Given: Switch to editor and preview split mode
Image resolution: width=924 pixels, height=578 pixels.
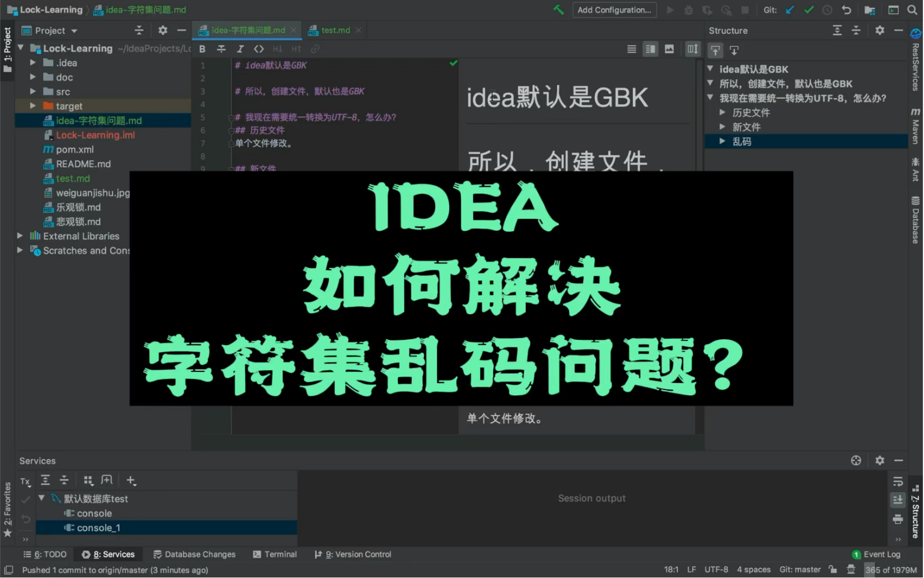Looking at the screenshot, I should coord(650,49).
